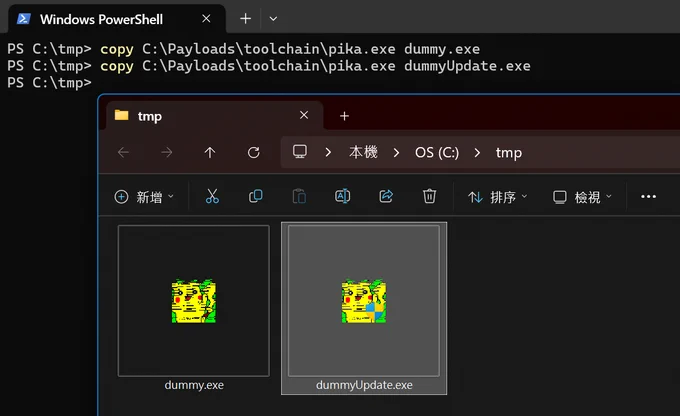This screenshot has width=680, height=416.
Task: Click the Share icon in Explorer toolbar
Action: (x=386, y=197)
